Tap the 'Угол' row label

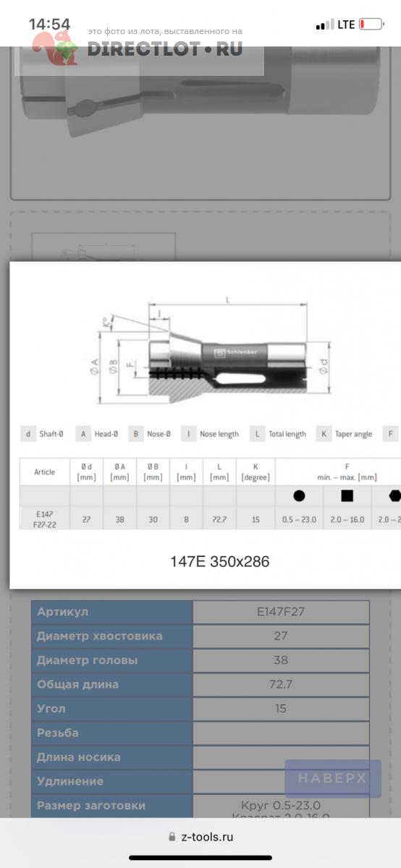point(111,709)
